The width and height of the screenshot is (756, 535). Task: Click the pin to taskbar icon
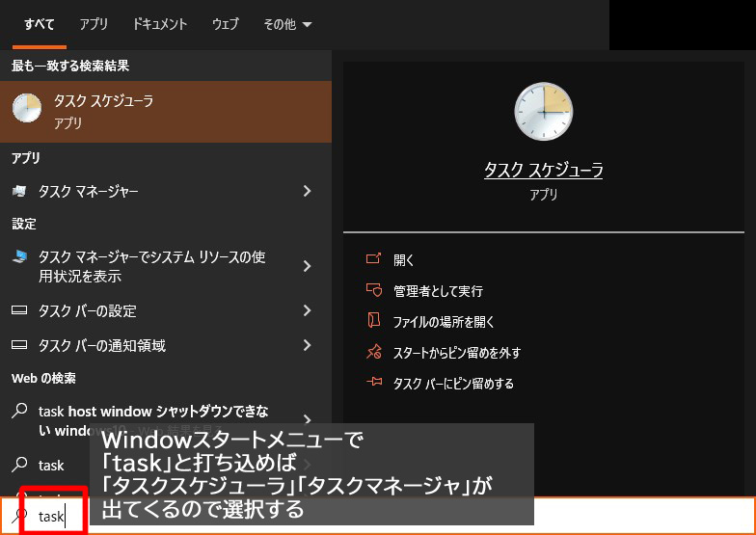(x=374, y=382)
